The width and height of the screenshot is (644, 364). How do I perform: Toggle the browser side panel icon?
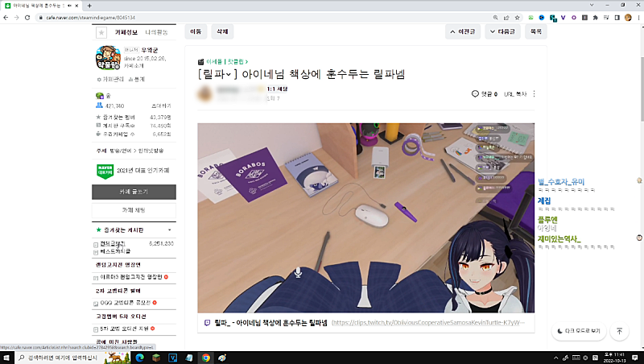coord(617,18)
